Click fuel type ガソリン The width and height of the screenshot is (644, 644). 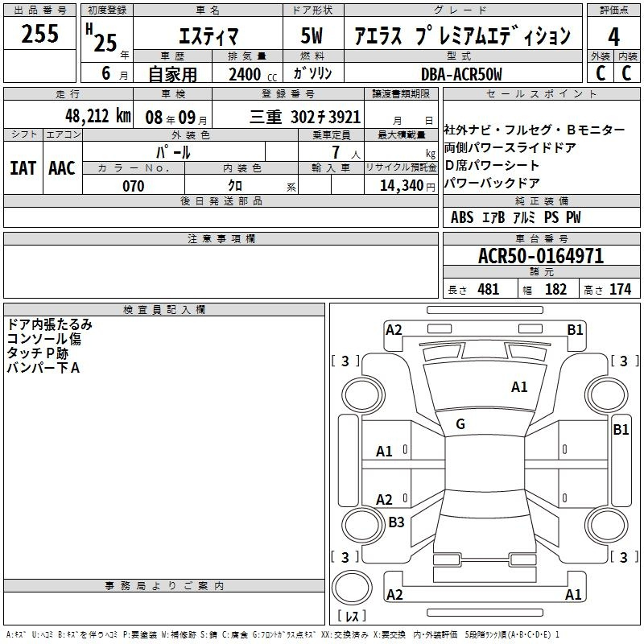[312, 73]
